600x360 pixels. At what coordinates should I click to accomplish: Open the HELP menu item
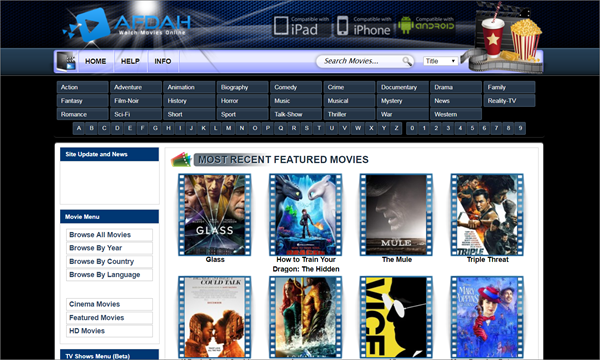(x=130, y=61)
